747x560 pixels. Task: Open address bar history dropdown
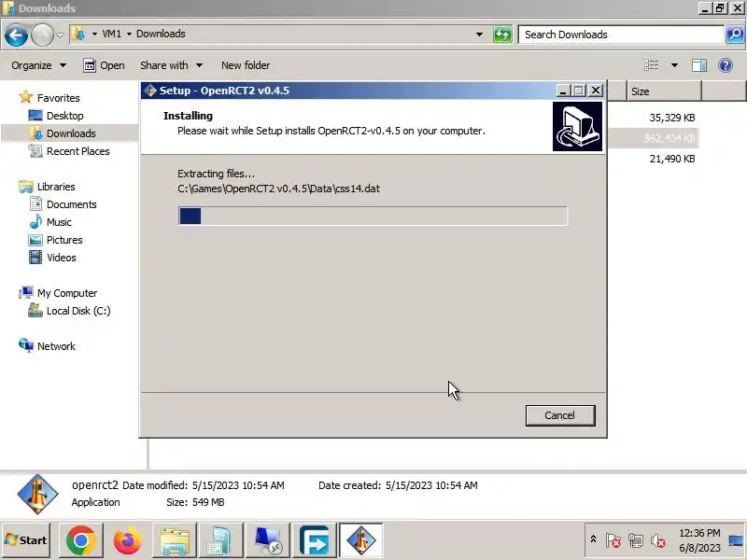(x=479, y=35)
